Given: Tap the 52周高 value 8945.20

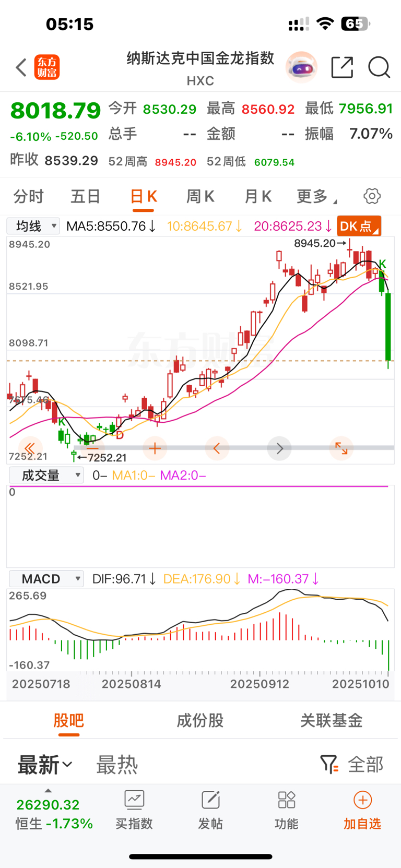Looking at the screenshot, I should pyautogui.click(x=175, y=162).
